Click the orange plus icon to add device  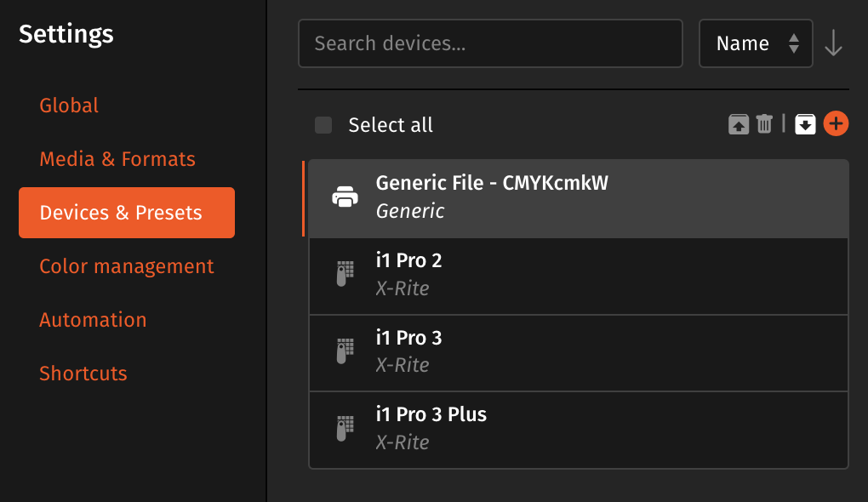[836, 123]
